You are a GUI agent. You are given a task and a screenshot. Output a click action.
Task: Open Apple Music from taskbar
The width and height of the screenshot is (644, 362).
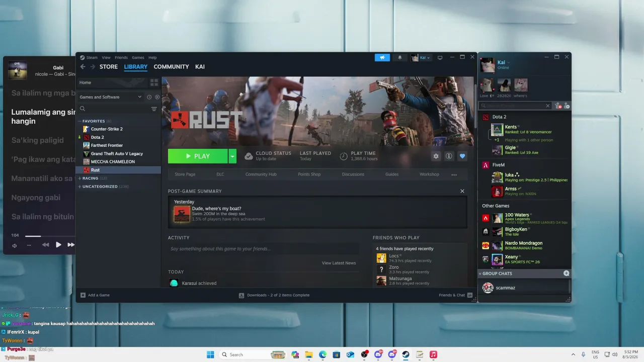tap(433, 354)
